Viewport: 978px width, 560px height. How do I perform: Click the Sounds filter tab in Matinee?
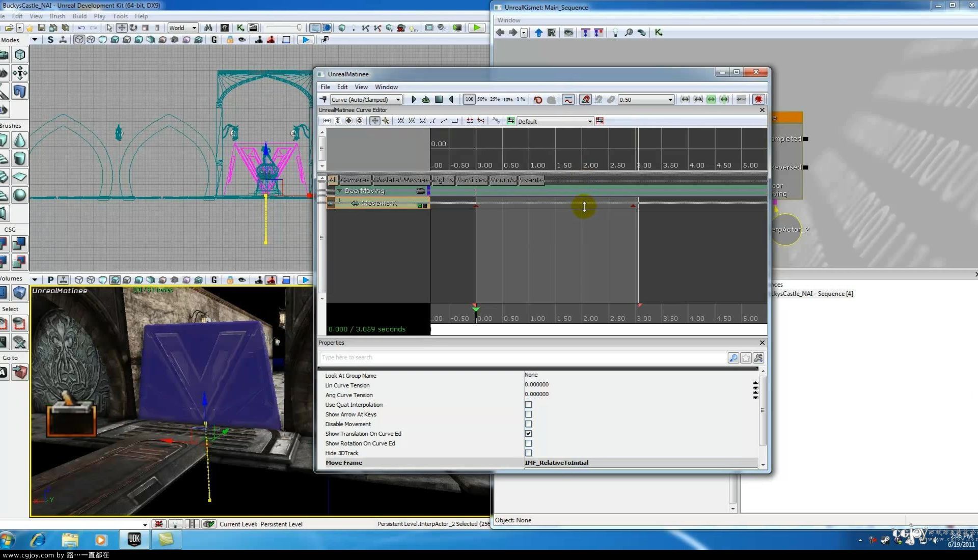click(x=502, y=179)
